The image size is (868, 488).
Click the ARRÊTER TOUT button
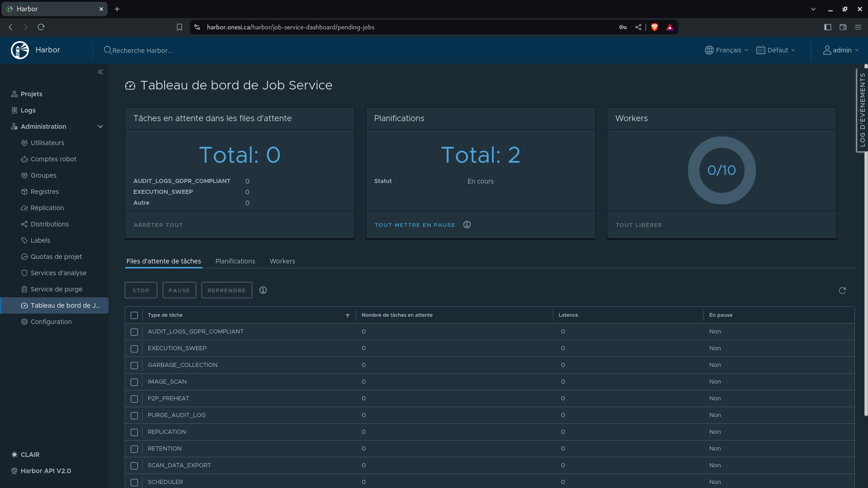(158, 225)
